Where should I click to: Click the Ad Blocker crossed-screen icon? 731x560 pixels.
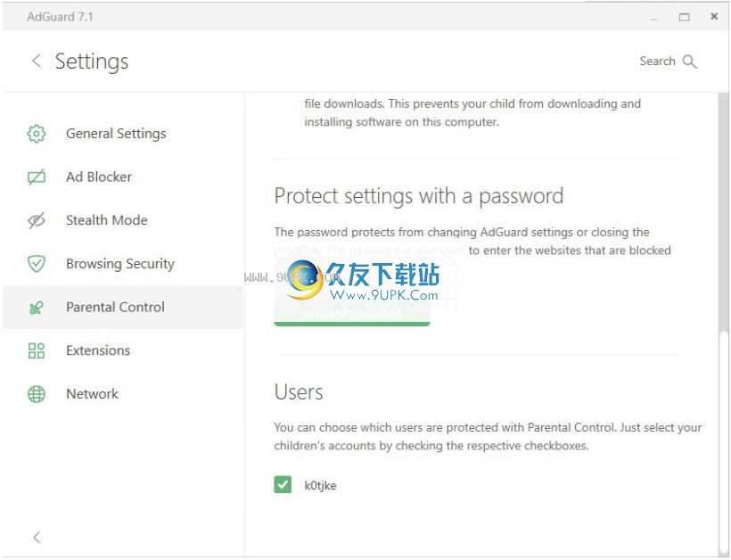click(x=37, y=177)
